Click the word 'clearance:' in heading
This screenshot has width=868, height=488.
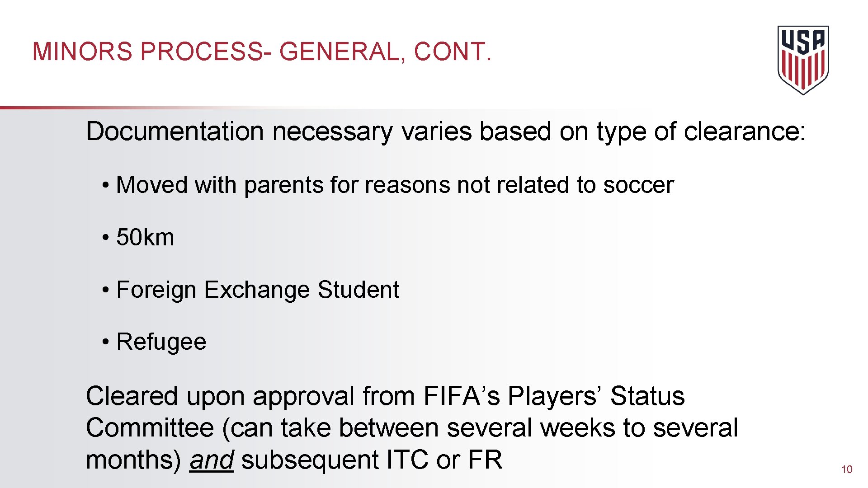tap(744, 131)
